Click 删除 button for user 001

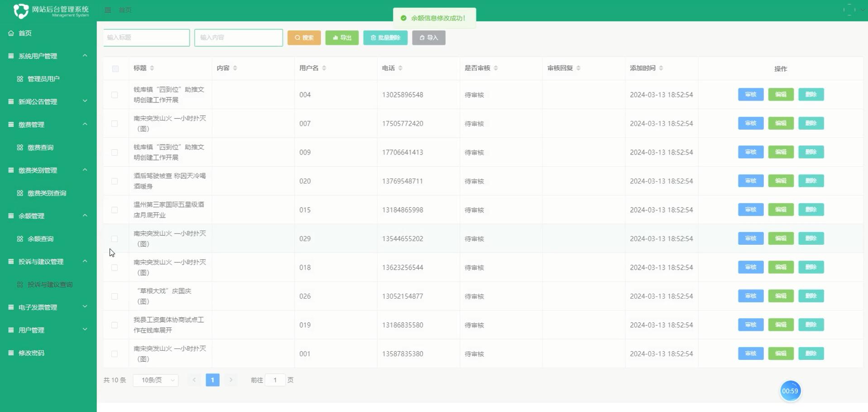811,354
